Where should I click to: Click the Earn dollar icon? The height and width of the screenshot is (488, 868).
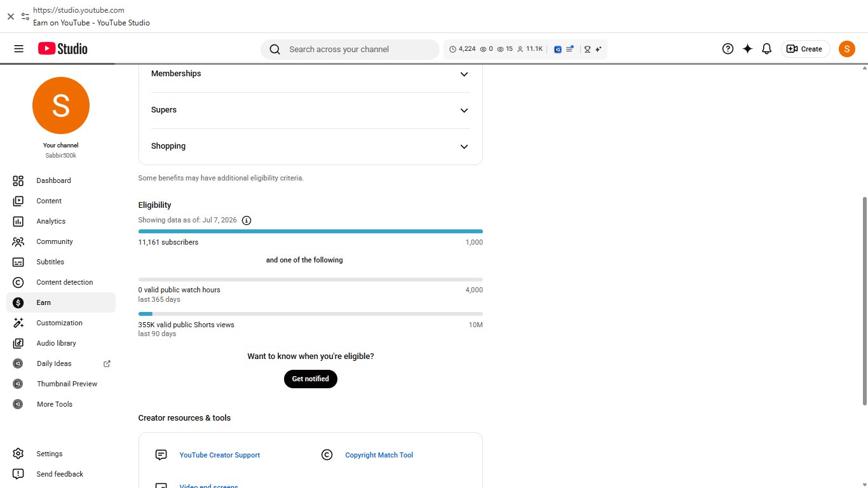[18, 302]
